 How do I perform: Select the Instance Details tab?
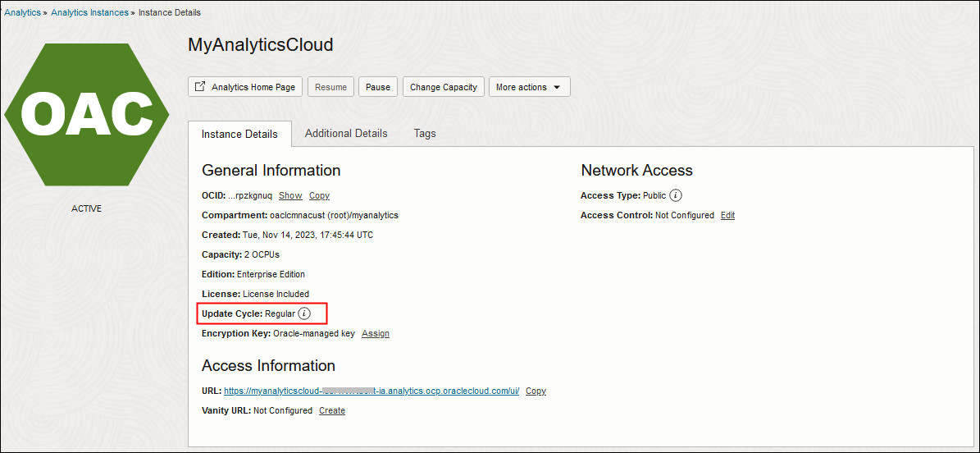pos(239,134)
